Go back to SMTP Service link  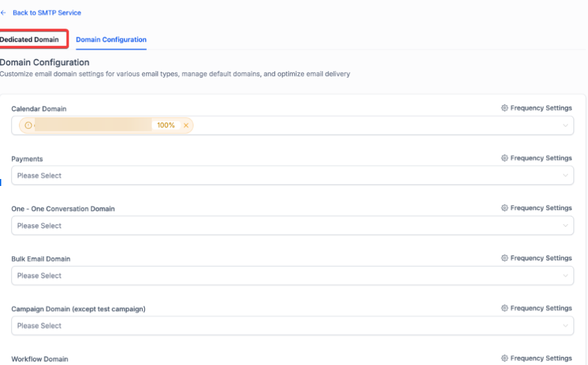point(47,13)
